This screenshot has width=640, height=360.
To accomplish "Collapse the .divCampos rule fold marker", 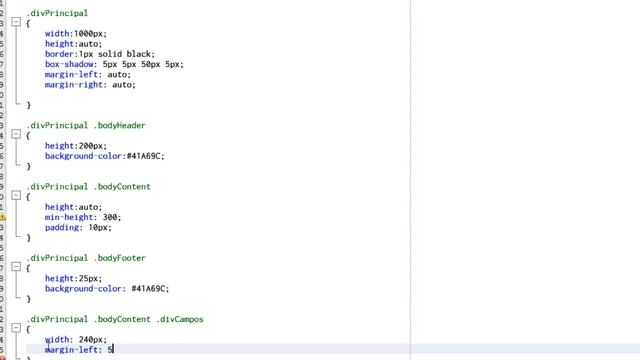I will point(16,328).
